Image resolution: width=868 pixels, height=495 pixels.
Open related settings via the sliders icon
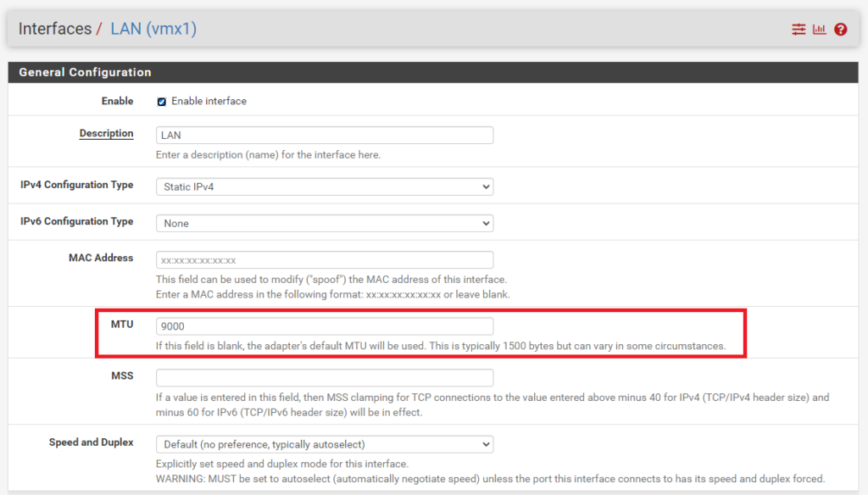pyautogui.click(x=798, y=30)
